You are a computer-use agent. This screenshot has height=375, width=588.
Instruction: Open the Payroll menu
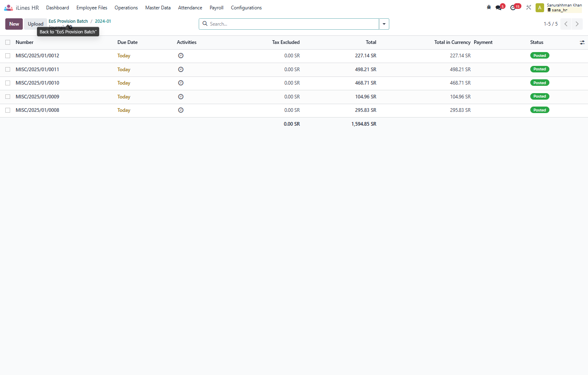pos(217,8)
